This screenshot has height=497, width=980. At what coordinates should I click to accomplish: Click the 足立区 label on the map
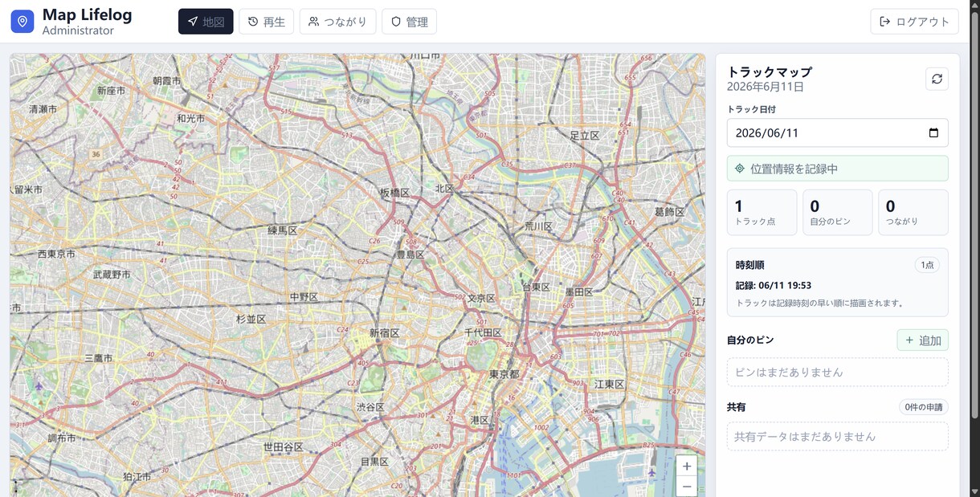point(585,136)
